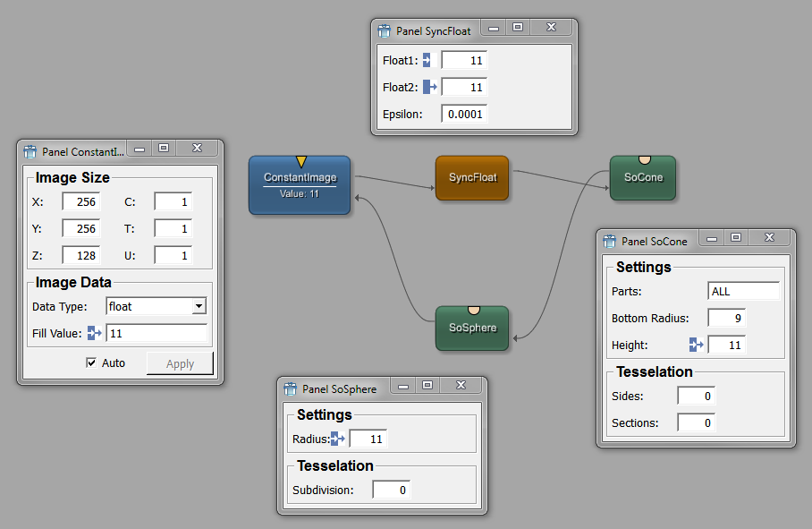Viewport: 812px width, 529px height.
Task: Click the Bottom Radius input field
Action: [x=726, y=318]
